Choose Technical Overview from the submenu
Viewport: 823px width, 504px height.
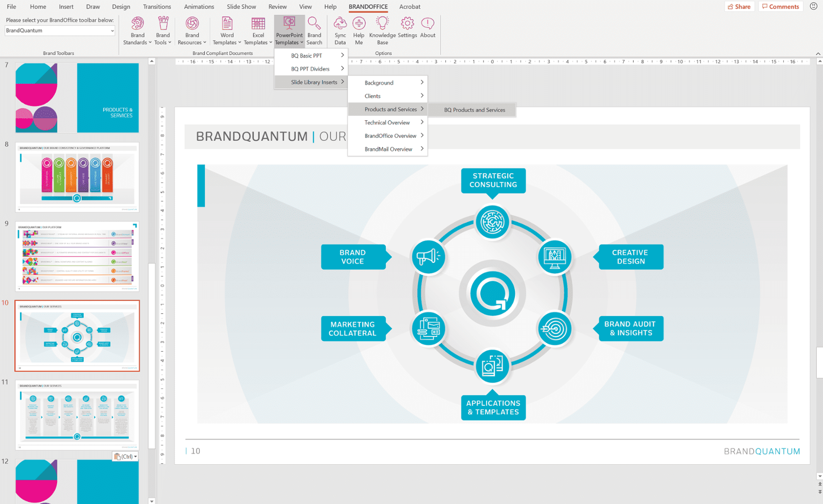tap(387, 123)
